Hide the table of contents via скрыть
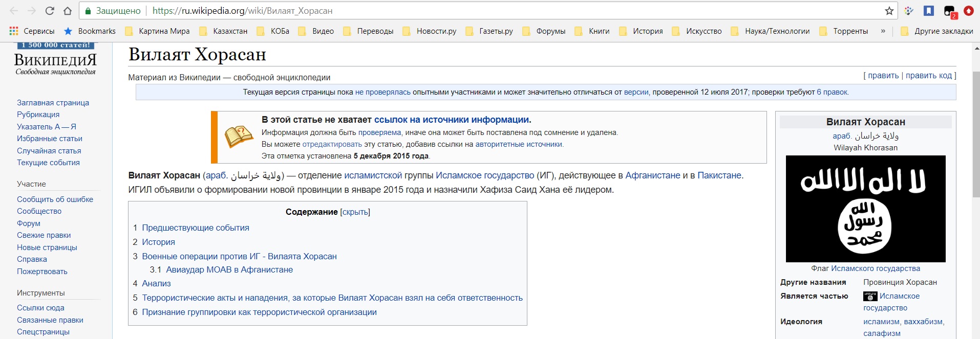The width and height of the screenshot is (980, 339). click(355, 212)
